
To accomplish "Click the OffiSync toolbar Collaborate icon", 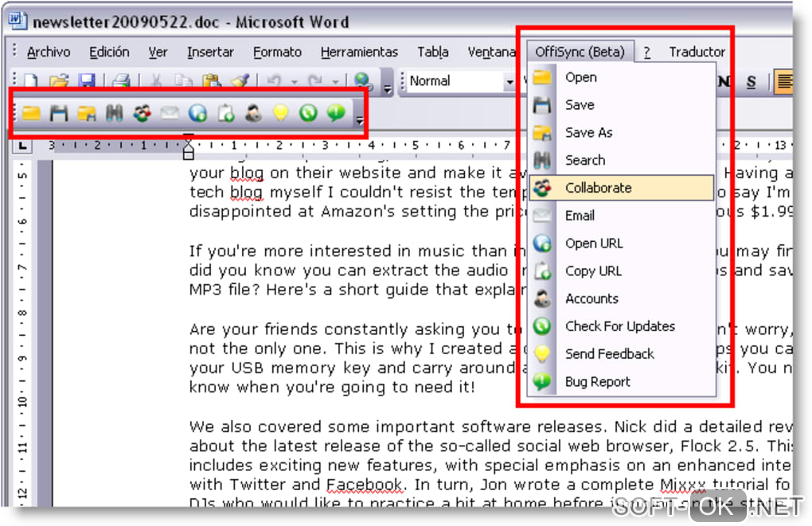I will click(142, 113).
